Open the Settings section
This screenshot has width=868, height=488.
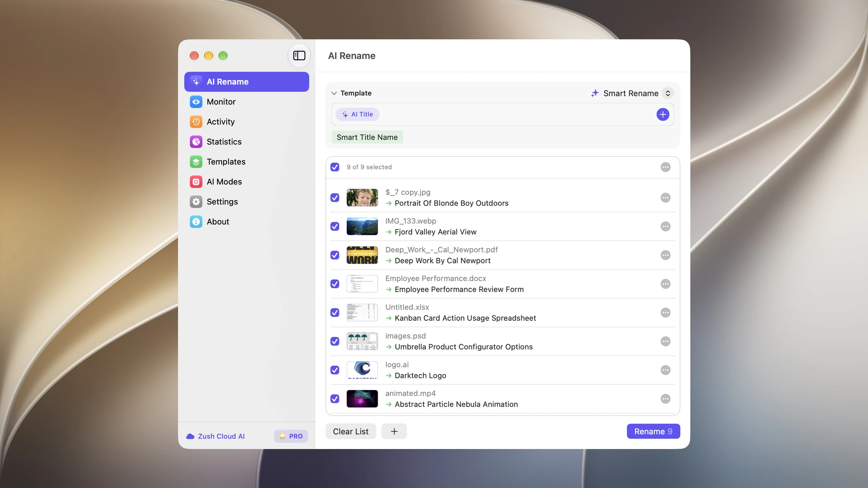point(246,202)
